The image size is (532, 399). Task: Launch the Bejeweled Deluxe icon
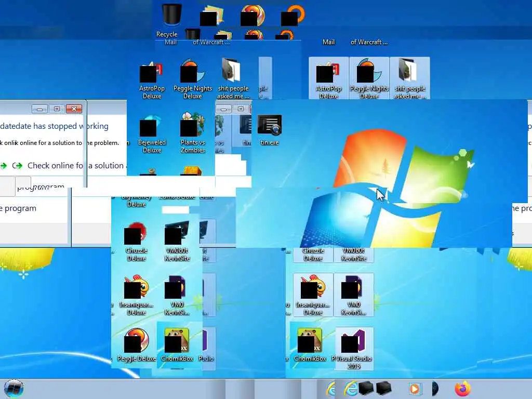(x=152, y=135)
